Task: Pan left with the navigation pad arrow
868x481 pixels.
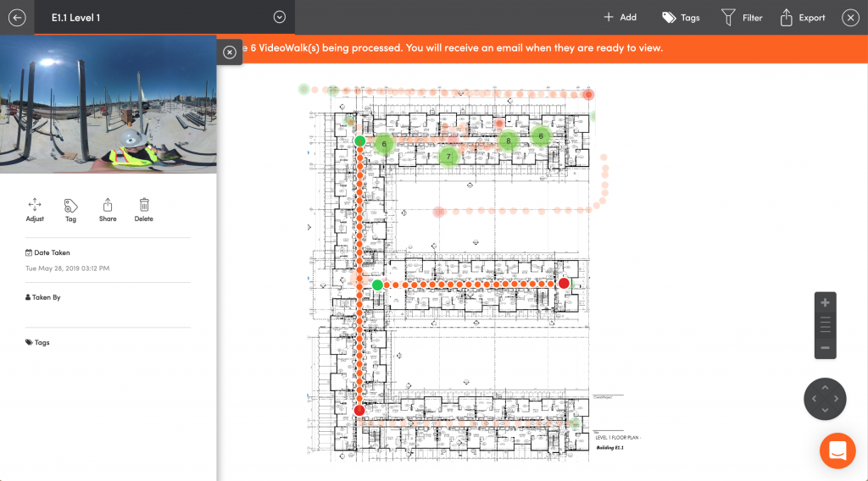Action: [814, 399]
